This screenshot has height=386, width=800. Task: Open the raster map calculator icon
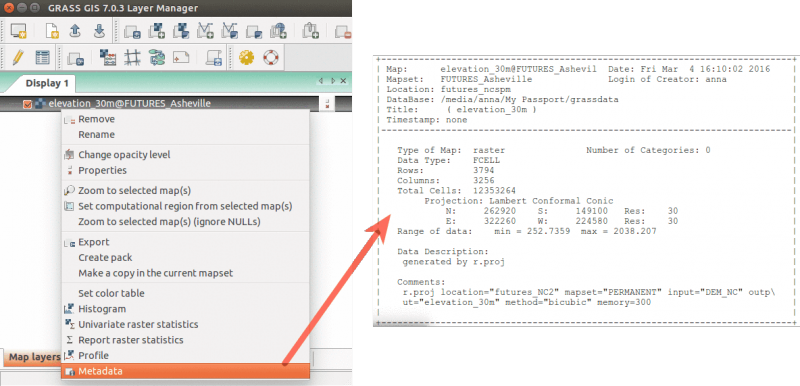pyautogui.click(x=108, y=57)
